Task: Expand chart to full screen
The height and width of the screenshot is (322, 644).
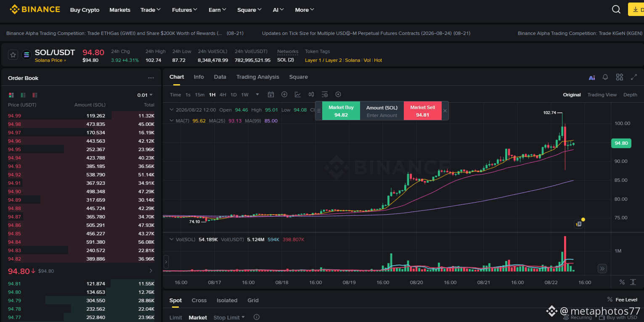Action: 634,77
